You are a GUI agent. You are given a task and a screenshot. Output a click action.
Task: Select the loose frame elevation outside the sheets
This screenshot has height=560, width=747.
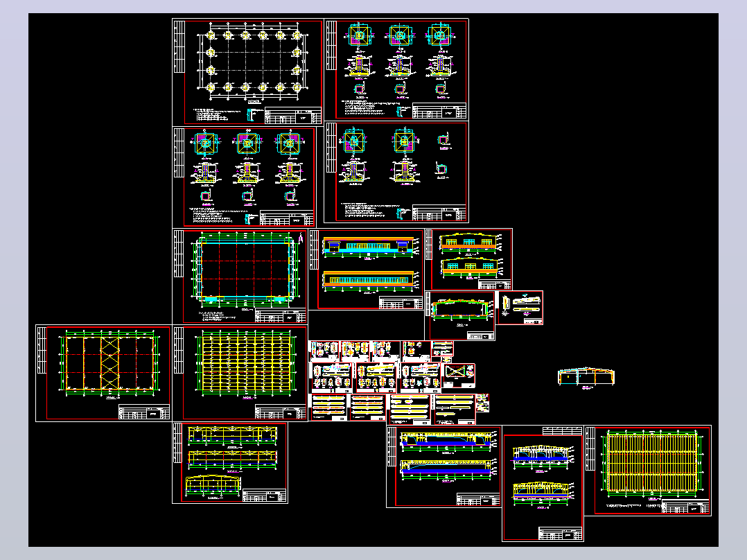[x=586, y=378]
